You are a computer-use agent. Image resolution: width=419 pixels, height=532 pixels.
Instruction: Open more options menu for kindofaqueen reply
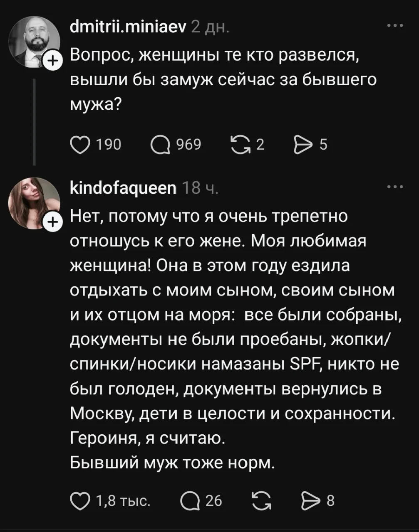395,187
